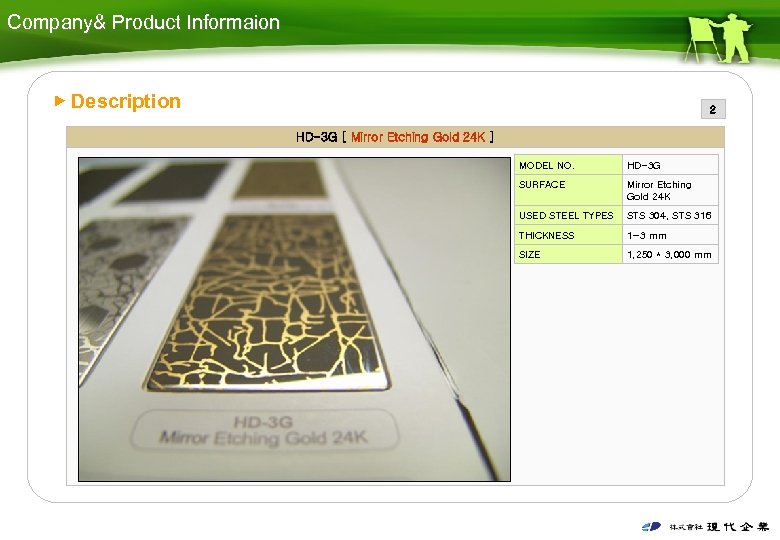Click the 1,250 * 3,000 mm value
The image size is (780, 540).
(x=670, y=254)
